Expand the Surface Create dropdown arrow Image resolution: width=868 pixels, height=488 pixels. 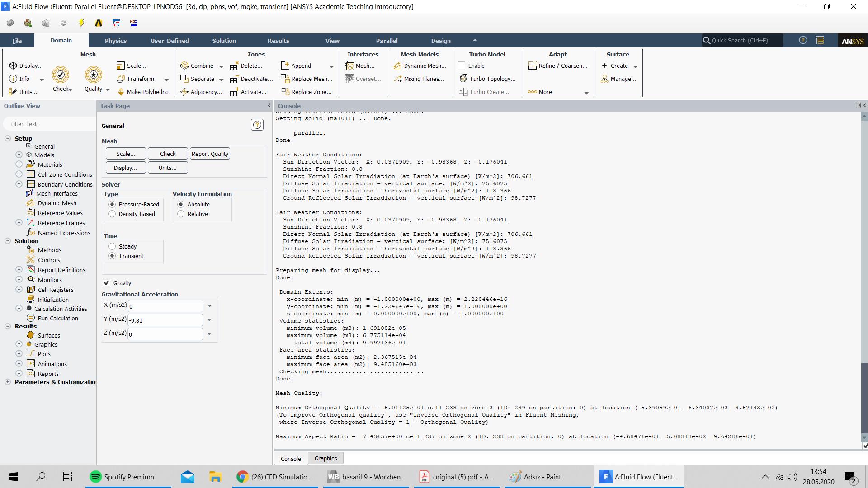(x=635, y=66)
